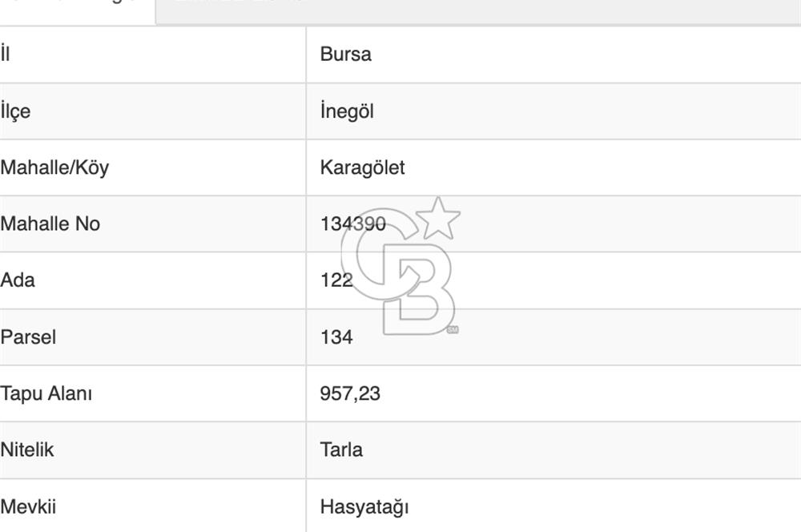This screenshot has width=801, height=532.
Task: Click the Parsel row label
Action: (28, 337)
